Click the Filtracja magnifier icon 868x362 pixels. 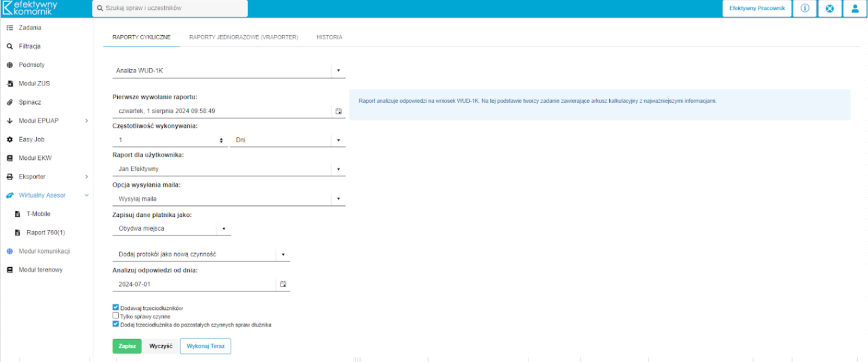point(10,47)
